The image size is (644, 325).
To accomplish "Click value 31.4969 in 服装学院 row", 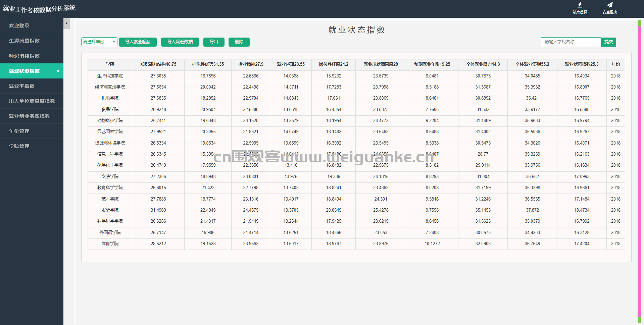I will click(158, 210).
